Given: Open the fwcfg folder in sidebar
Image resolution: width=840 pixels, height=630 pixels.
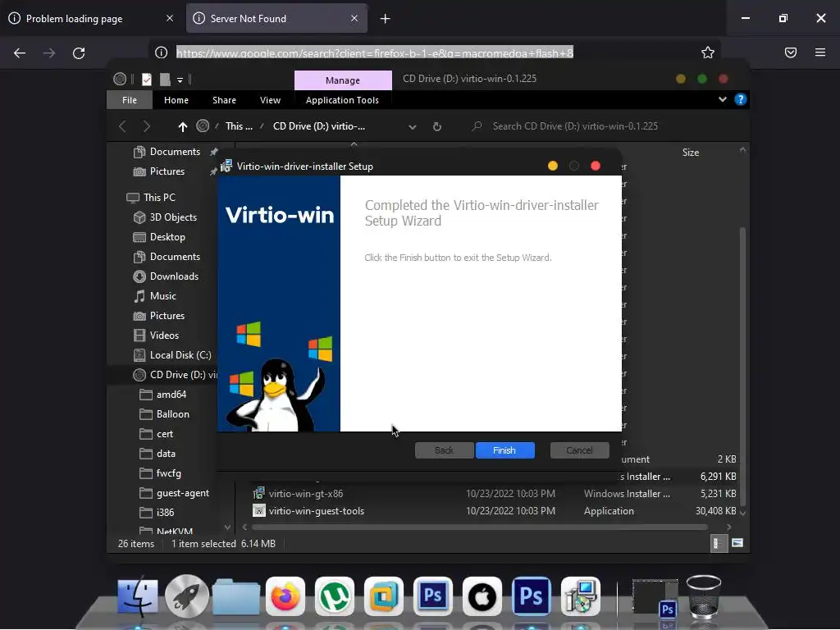Looking at the screenshot, I should 168,473.
